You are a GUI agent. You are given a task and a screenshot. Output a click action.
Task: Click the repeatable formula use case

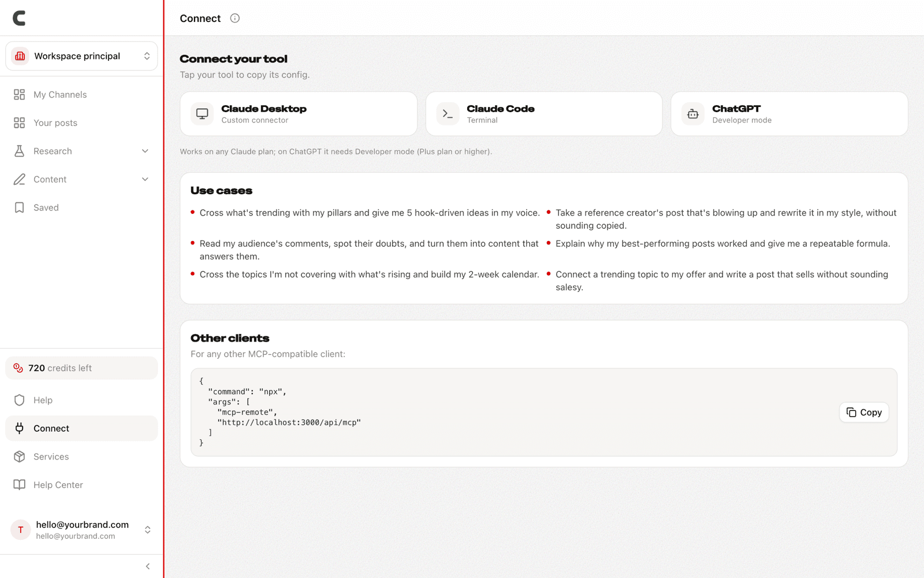click(723, 244)
